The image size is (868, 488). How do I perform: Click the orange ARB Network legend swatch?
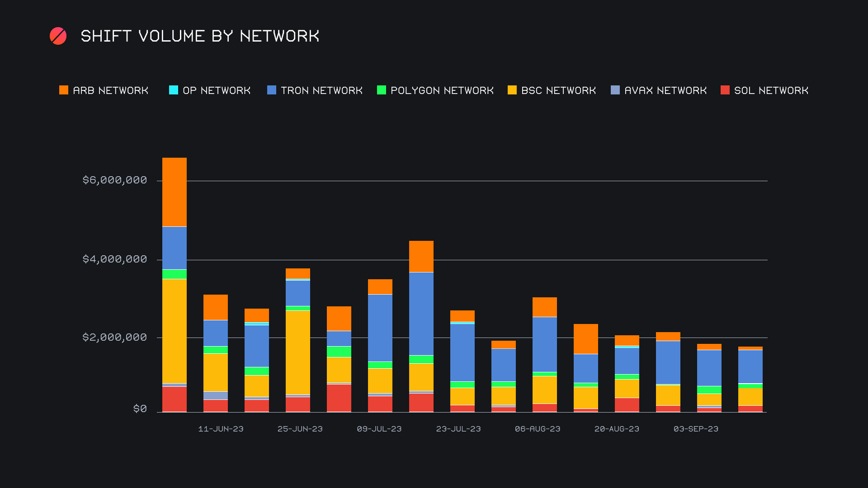(64, 90)
